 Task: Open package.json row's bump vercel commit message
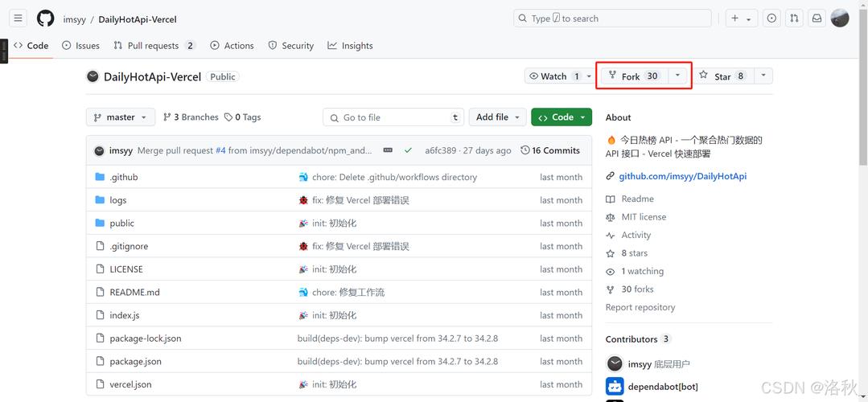(x=397, y=362)
